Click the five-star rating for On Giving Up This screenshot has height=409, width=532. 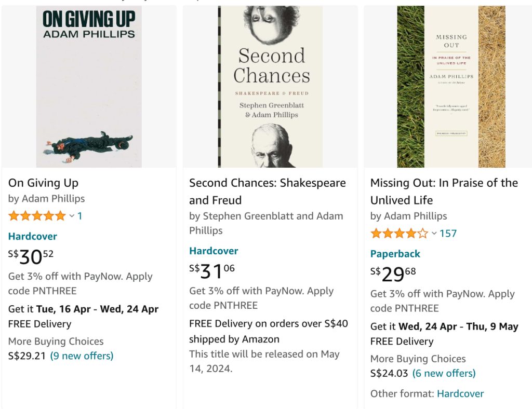click(37, 216)
